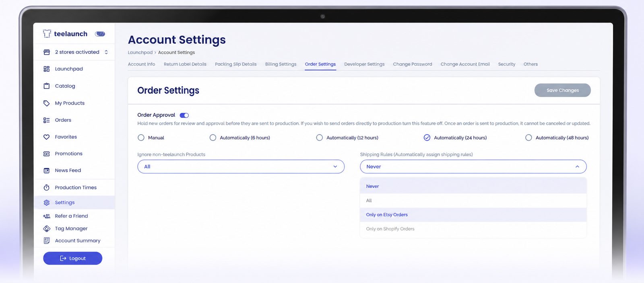Select the Manual approval radio button

[141, 138]
